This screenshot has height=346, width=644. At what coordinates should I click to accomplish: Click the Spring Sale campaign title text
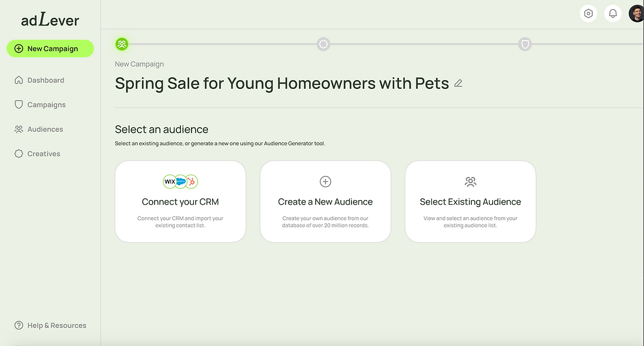[x=282, y=84]
